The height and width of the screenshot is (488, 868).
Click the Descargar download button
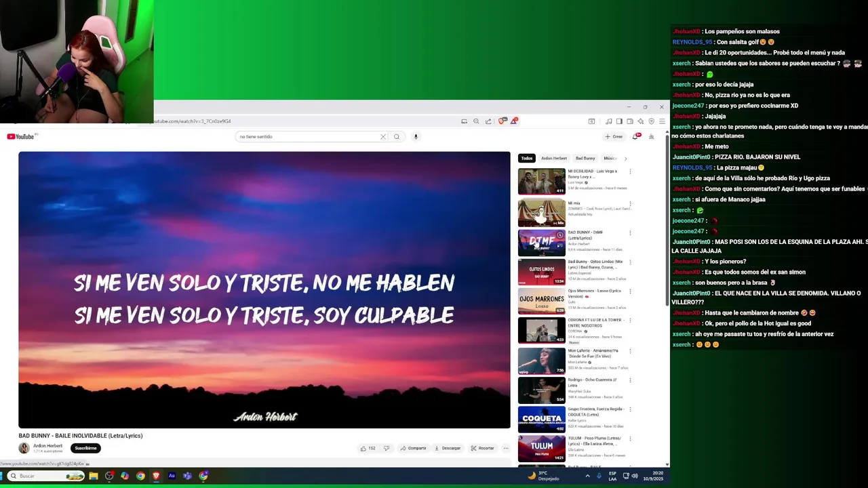pos(447,448)
